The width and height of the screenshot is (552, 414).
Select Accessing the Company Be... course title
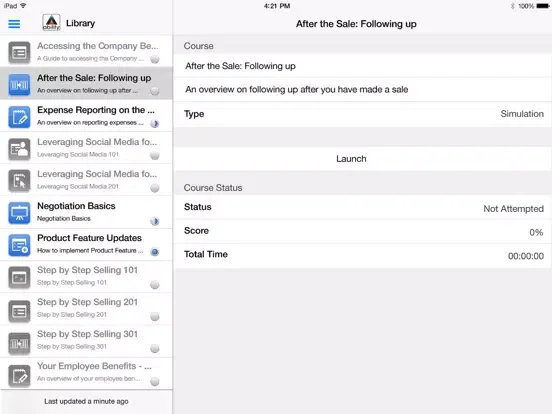[98, 46]
